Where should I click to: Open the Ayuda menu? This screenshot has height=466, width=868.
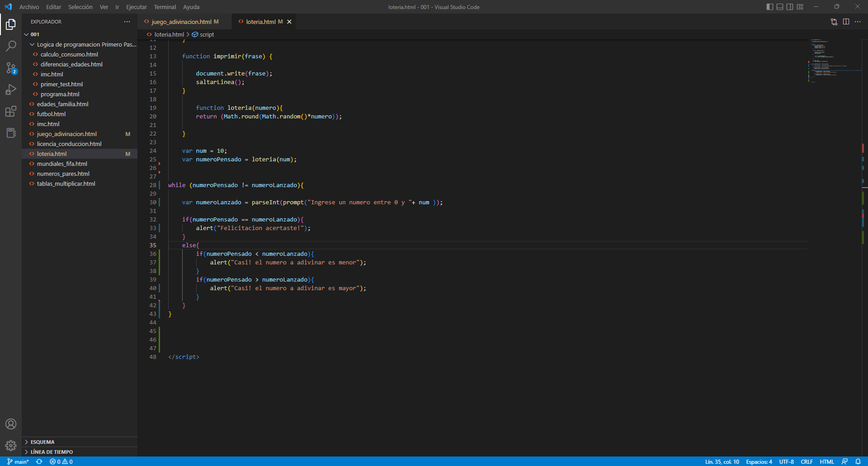coord(191,7)
